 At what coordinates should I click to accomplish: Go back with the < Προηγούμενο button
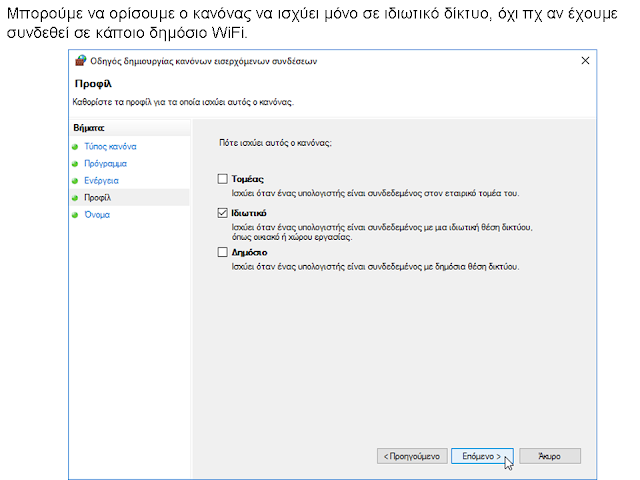pyautogui.click(x=412, y=456)
